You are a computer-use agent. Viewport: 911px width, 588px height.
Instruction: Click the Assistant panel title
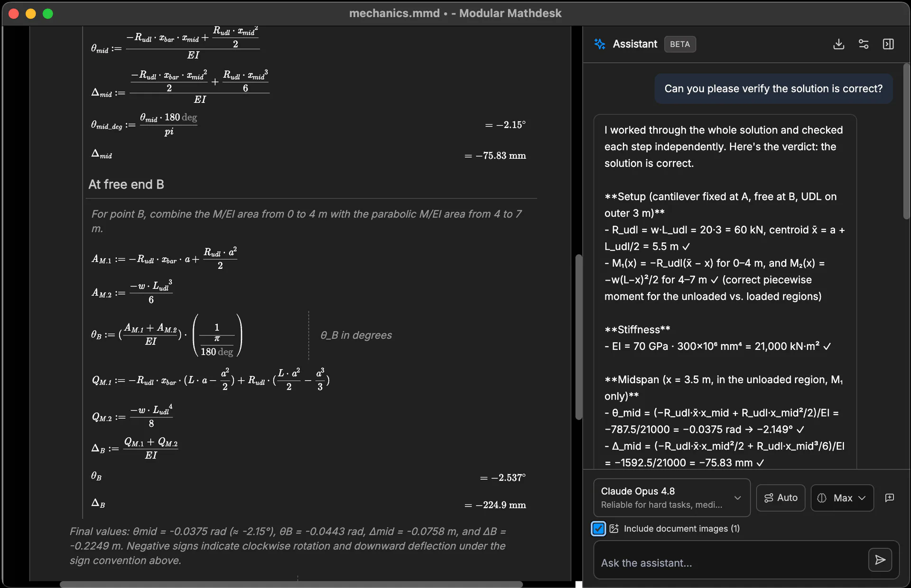(x=635, y=44)
